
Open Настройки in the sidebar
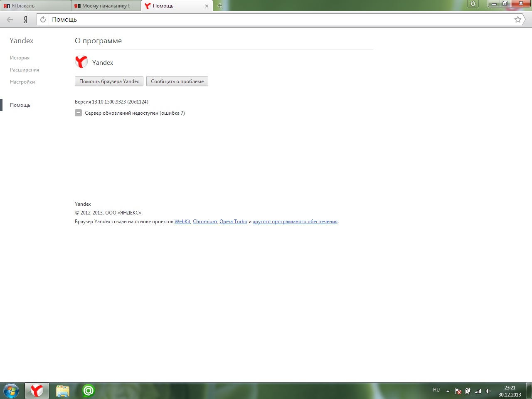coord(22,82)
